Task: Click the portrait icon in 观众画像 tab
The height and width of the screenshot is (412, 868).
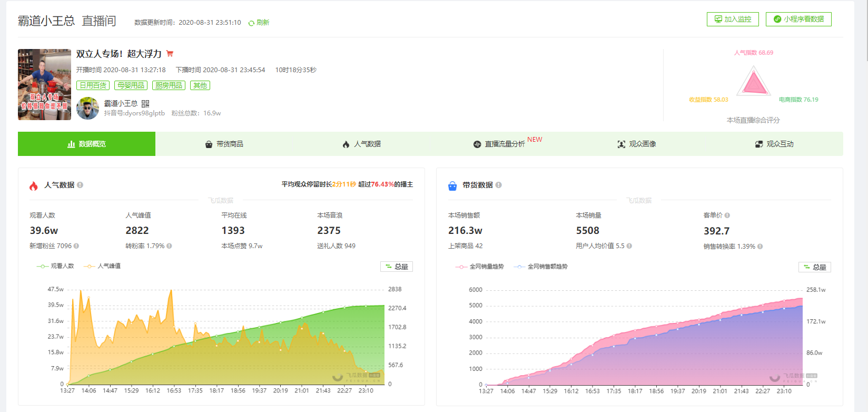Action: point(622,144)
